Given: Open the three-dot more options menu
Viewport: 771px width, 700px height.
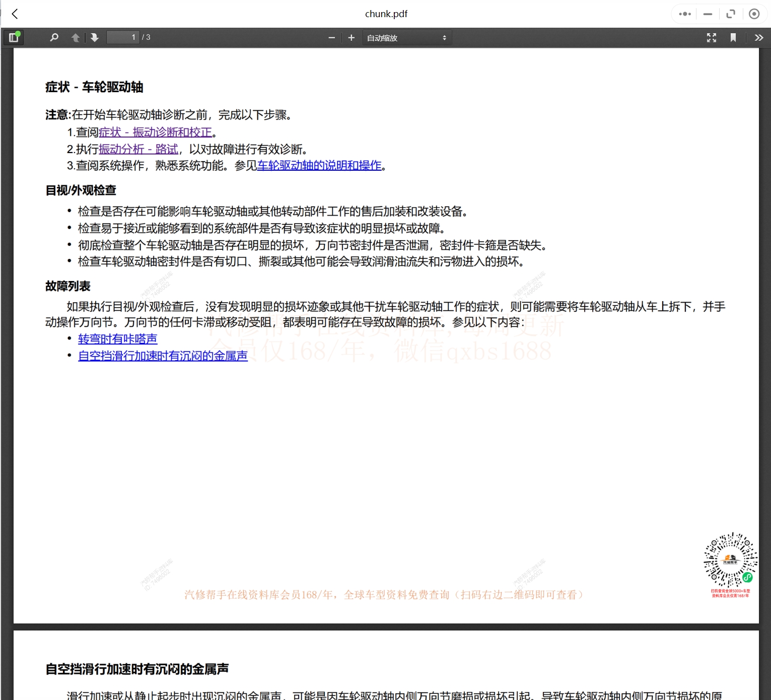Looking at the screenshot, I should point(684,14).
